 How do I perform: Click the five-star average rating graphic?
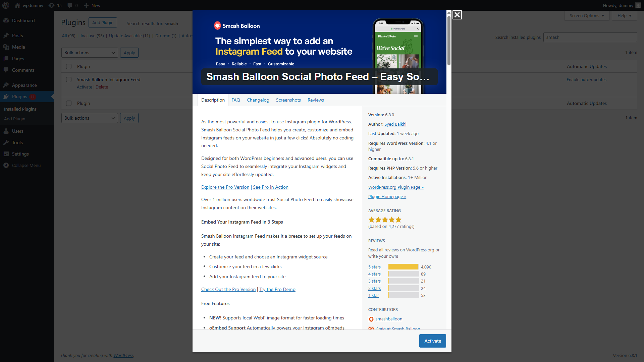click(385, 220)
